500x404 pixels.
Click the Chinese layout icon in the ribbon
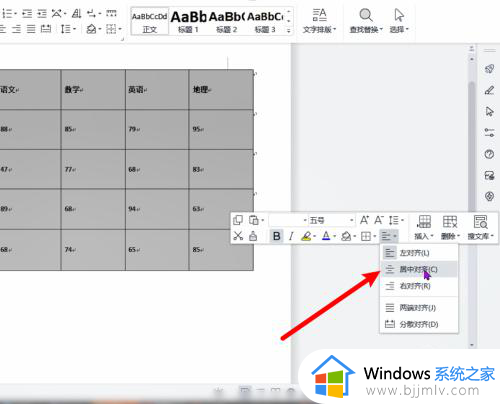tap(57, 14)
